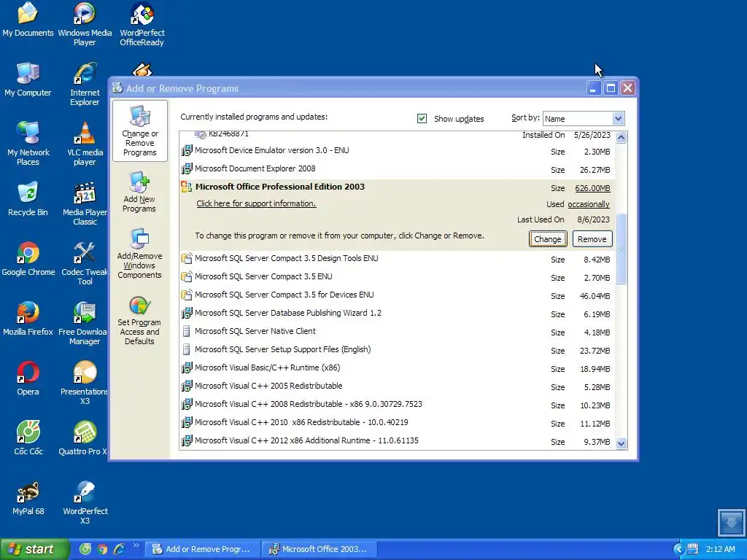Click SQL Server Database Publishing Wizard icon
The height and width of the screenshot is (560, 747).
point(187,314)
